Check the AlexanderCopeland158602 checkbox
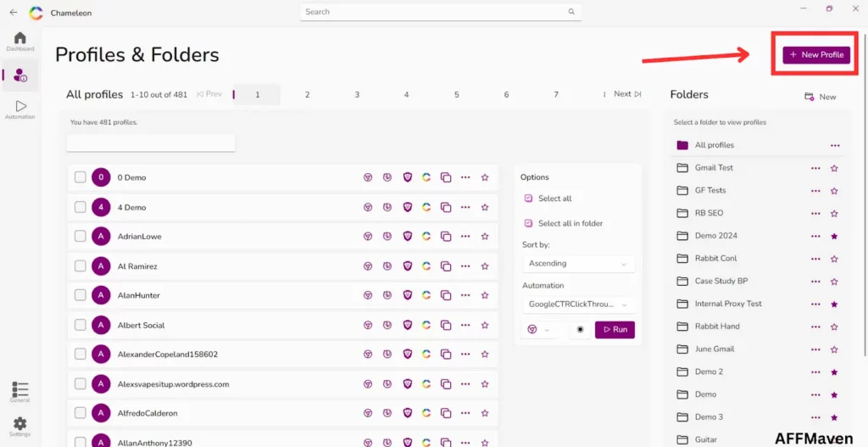 coord(81,355)
